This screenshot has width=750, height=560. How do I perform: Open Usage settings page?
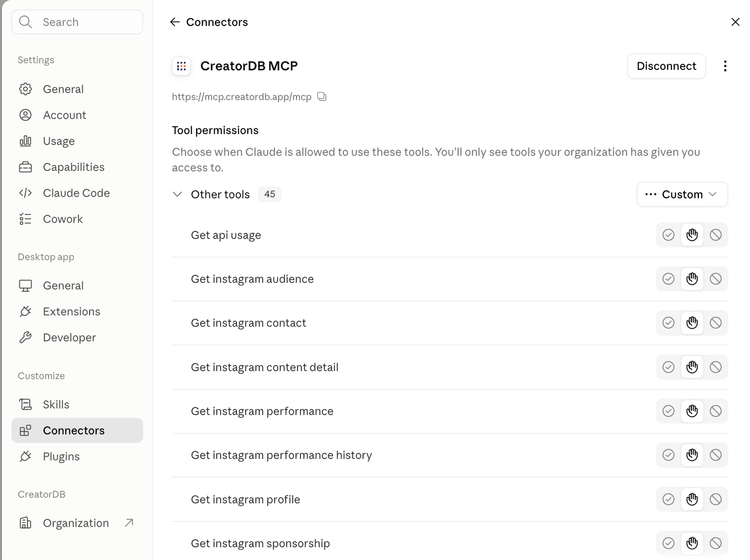(x=77, y=141)
